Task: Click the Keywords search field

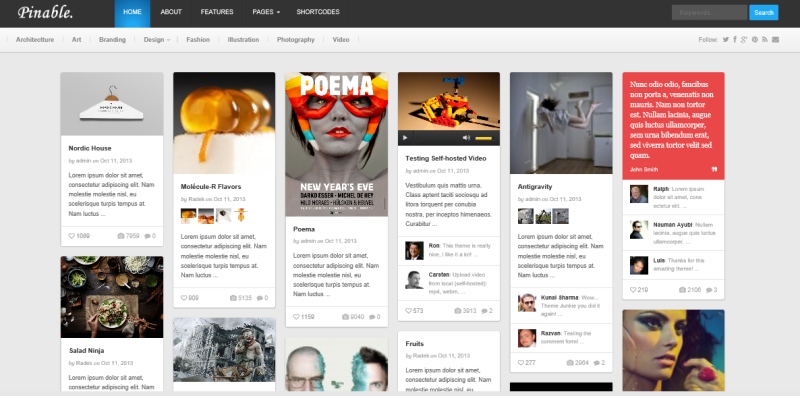Action: (x=709, y=12)
